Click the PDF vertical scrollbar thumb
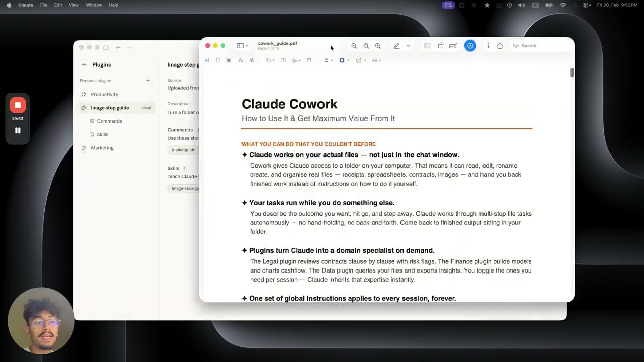 click(572, 72)
